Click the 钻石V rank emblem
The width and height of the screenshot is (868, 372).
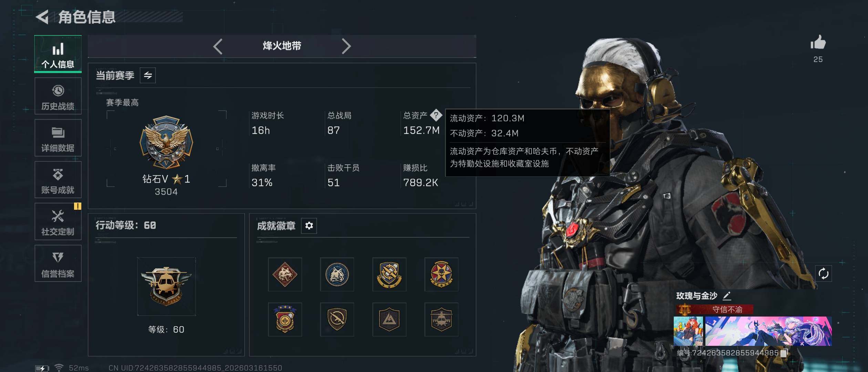click(166, 142)
